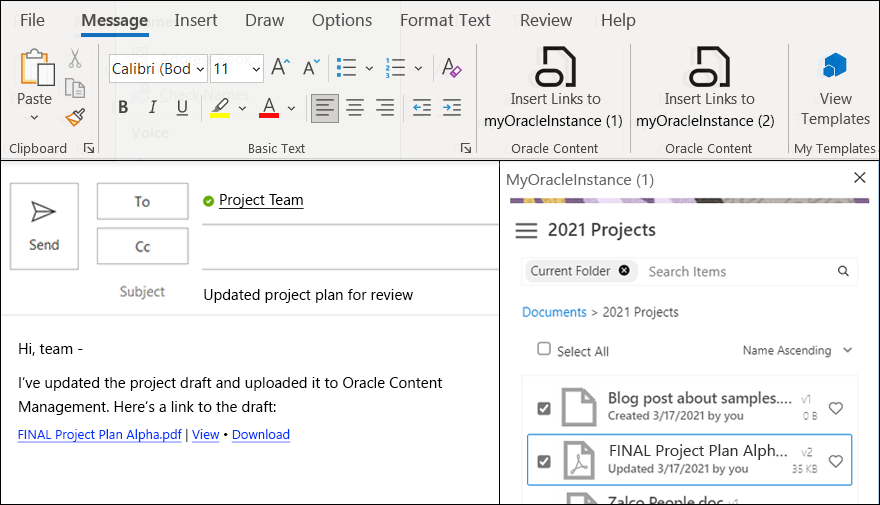This screenshot has height=505, width=880.
Task: Activate the Format Painter brush
Action: click(75, 117)
